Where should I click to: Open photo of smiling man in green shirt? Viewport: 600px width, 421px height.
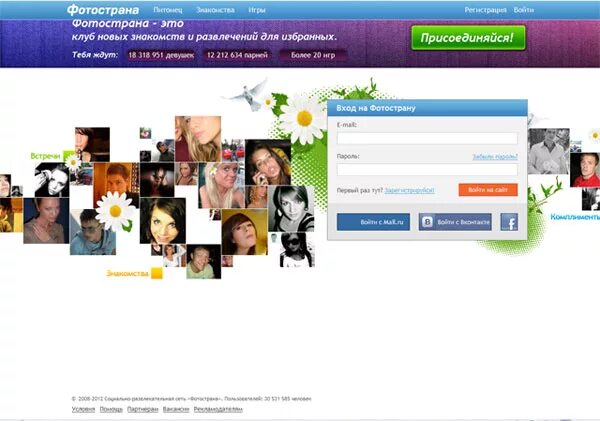pos(204,262)
